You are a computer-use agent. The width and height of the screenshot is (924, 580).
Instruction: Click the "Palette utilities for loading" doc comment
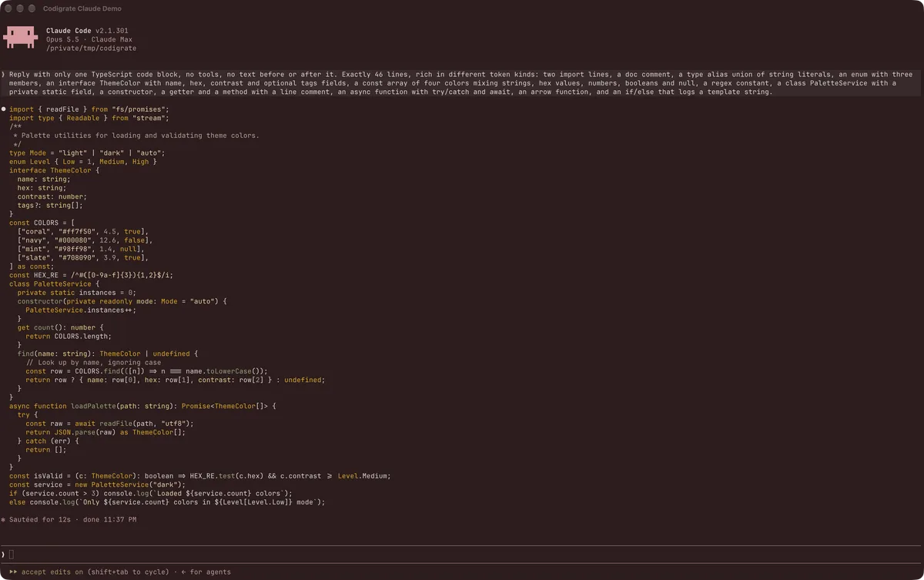[x=136, y=136]
